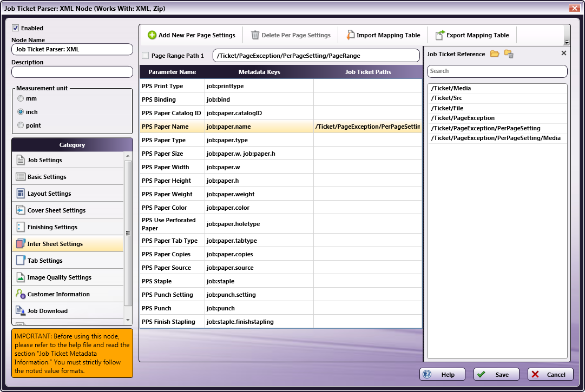585x392 pixels.
Task: Select /Ticket/File reference path
Action: click(497, 108)
